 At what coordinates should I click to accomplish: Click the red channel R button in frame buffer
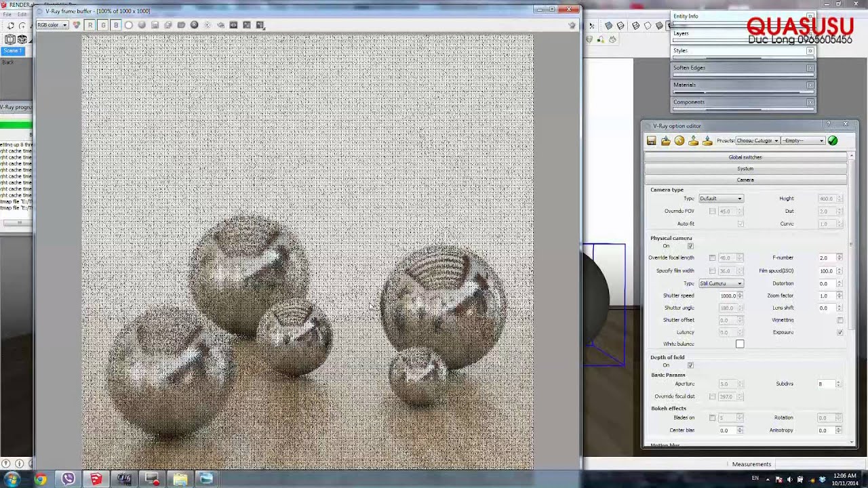click(x=90, y=25)
